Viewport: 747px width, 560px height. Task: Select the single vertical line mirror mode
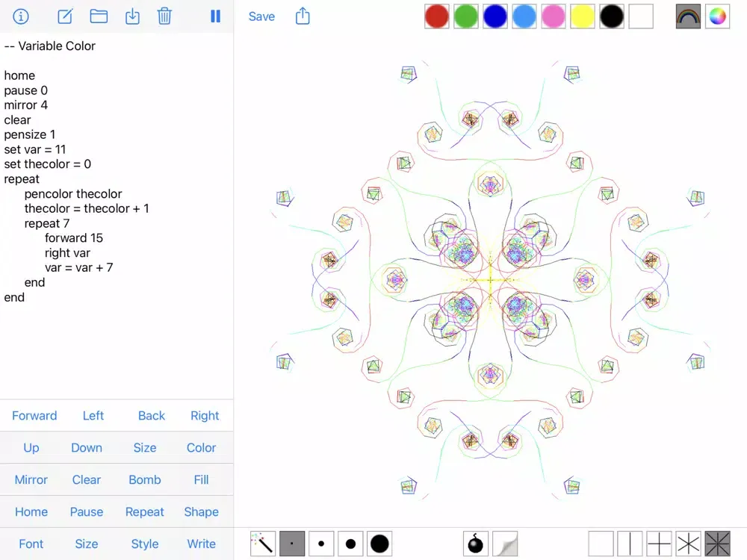[630, 544]
